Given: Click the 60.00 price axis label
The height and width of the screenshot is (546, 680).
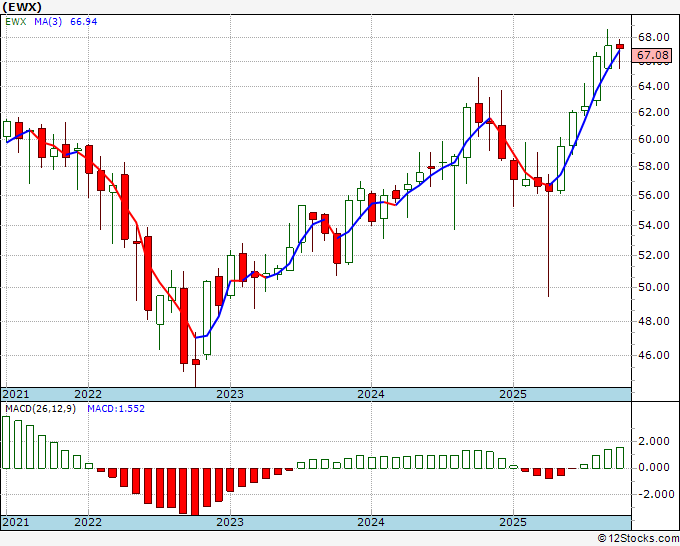Looking at the screenshot, I should [x=654, y=139].
